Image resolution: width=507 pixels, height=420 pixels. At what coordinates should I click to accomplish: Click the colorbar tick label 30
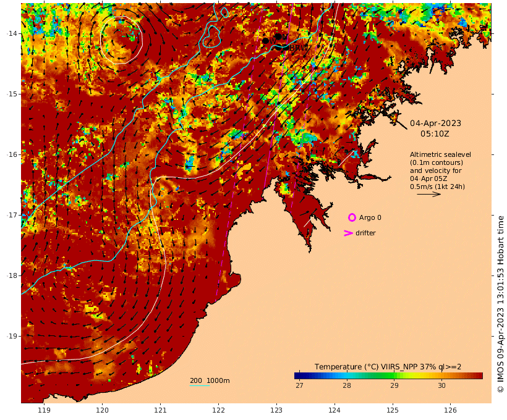pos(441,385)
